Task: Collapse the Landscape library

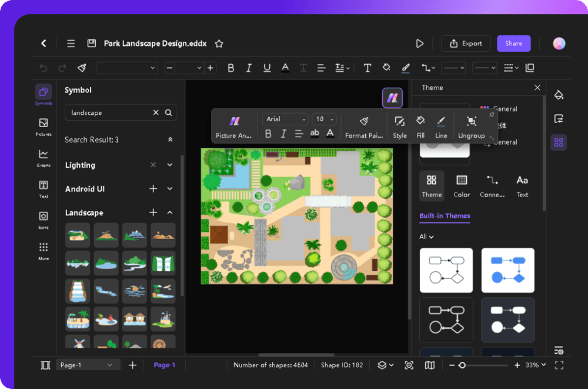Action: [170, 212]
